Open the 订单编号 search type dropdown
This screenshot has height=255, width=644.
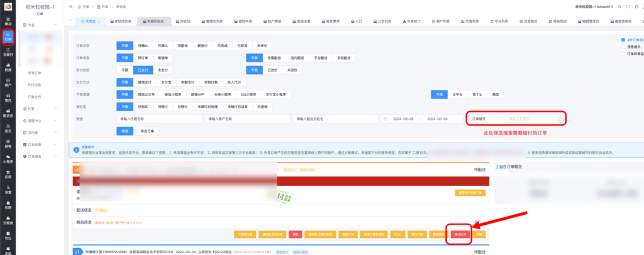point(486,119)
